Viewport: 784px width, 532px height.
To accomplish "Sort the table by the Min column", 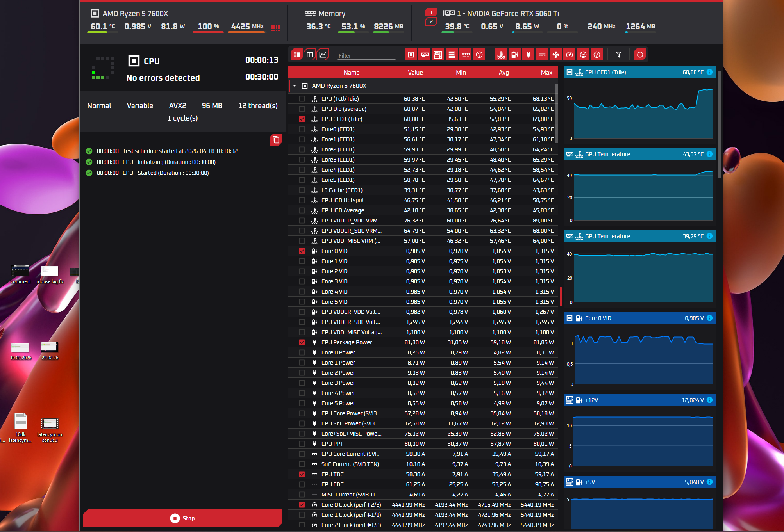I will tap(461, 73).
